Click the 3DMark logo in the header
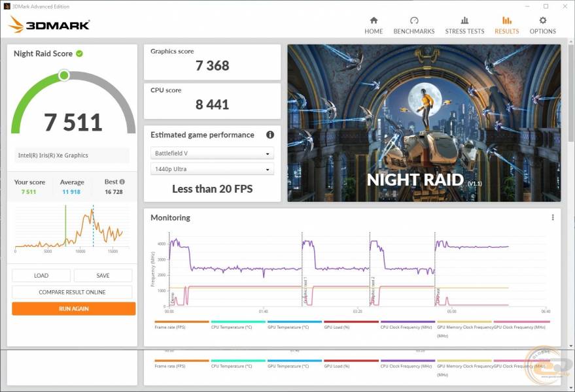The width and height of the screenshot is (575, 392). pos(49,25)
